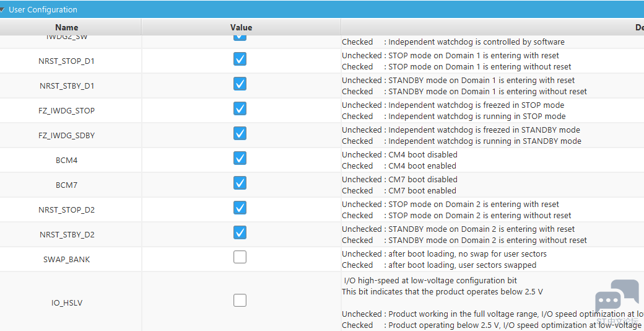Viewport: 644px width, 331px height.
Task: Click the NRST_STOP_D1 description text
Action: tap(456, 61)
